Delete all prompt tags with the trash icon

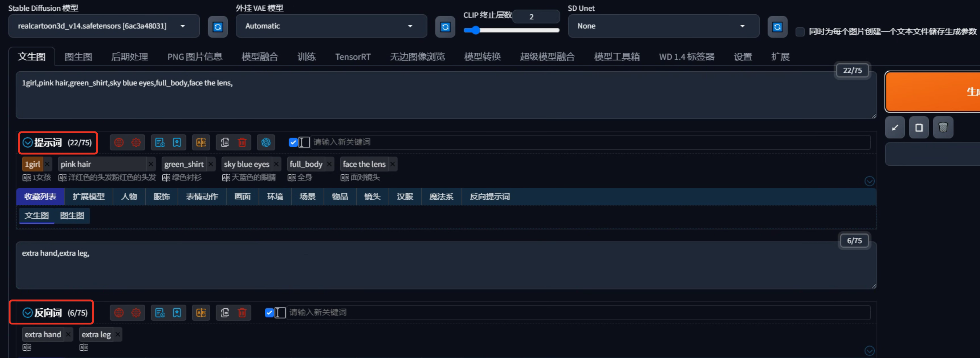point(242,142)
